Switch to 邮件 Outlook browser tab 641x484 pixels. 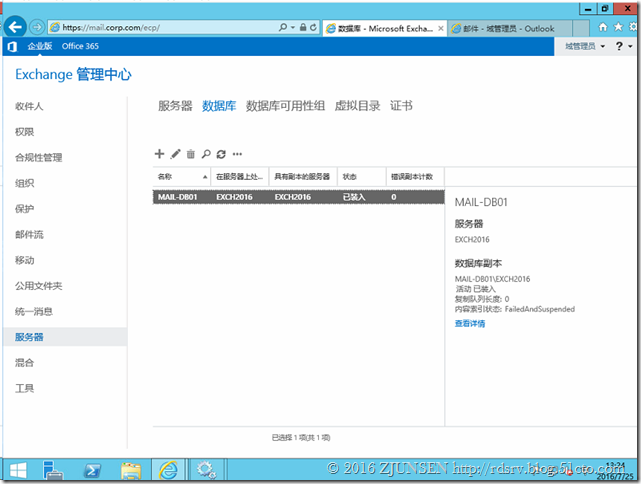tap(509, 29)
